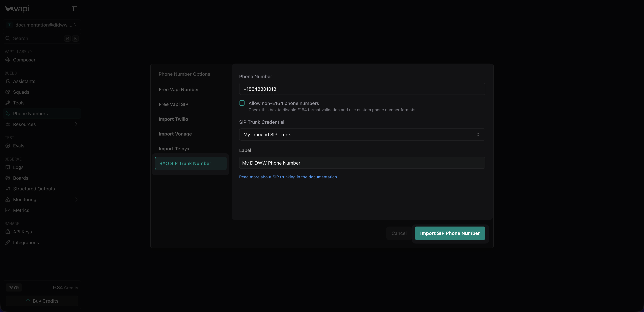
Task: Select Import Twilio option
Action: 173,119
